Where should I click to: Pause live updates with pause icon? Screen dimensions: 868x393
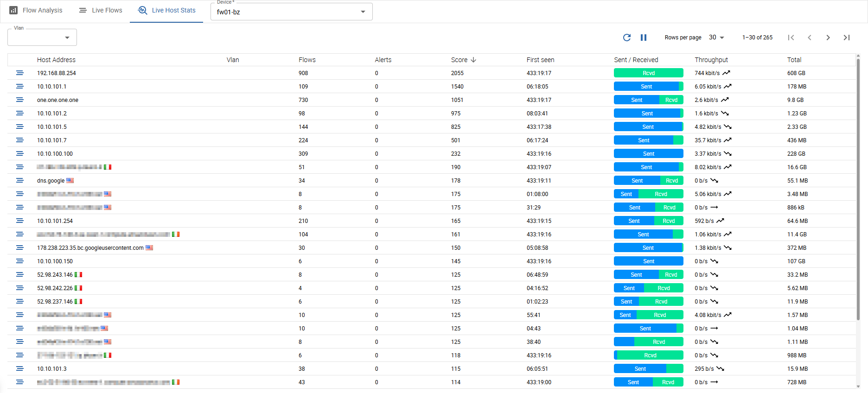pos(644,38)
